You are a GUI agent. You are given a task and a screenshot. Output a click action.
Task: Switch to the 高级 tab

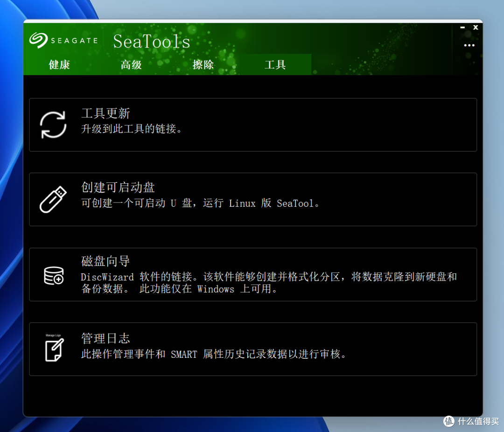tap(131, 64)
